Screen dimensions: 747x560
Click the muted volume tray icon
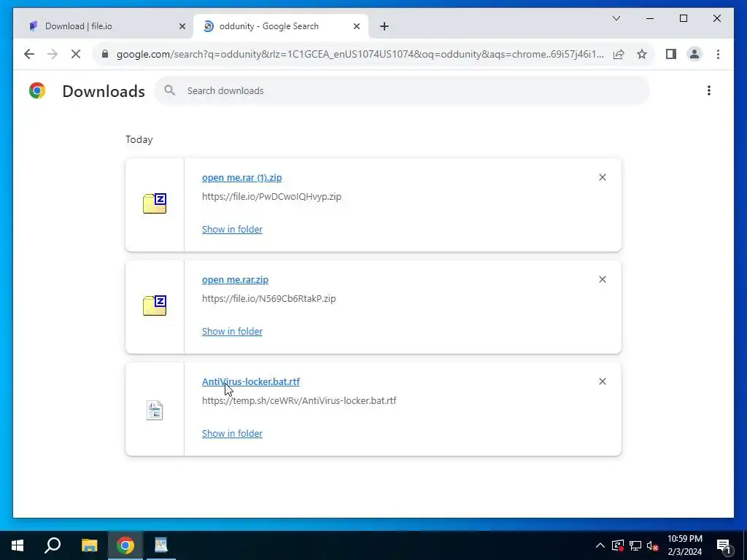pos(652,545)
